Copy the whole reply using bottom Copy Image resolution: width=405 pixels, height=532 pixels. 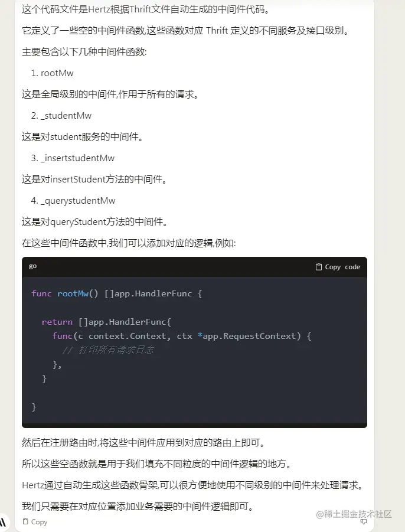click(x=35, y=521)
